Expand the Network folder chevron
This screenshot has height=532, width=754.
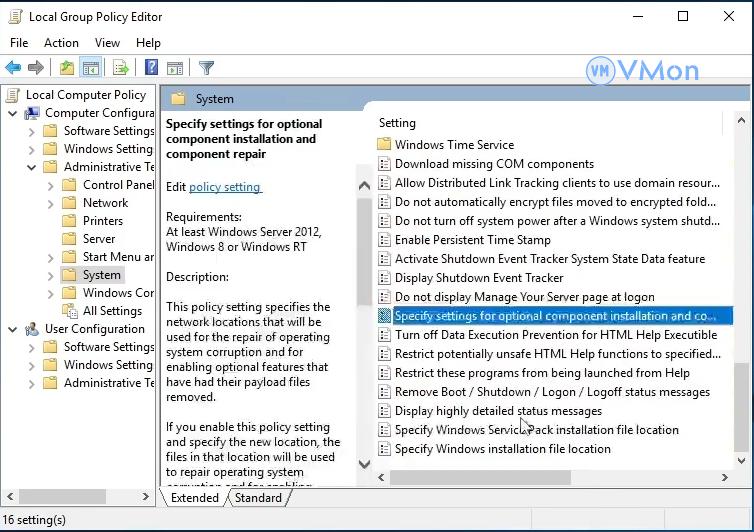point(50,203)
